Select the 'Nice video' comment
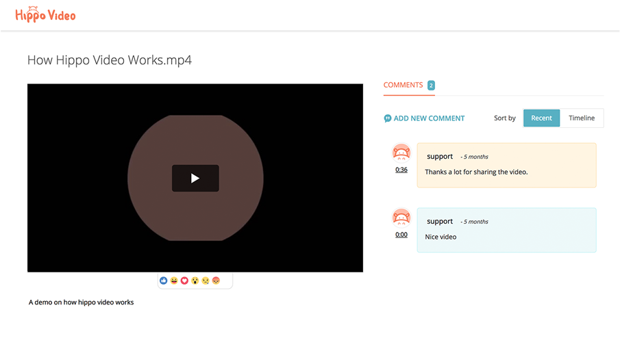Image resolution: width=620 pixels, height=364 pixels. [506, 230]
